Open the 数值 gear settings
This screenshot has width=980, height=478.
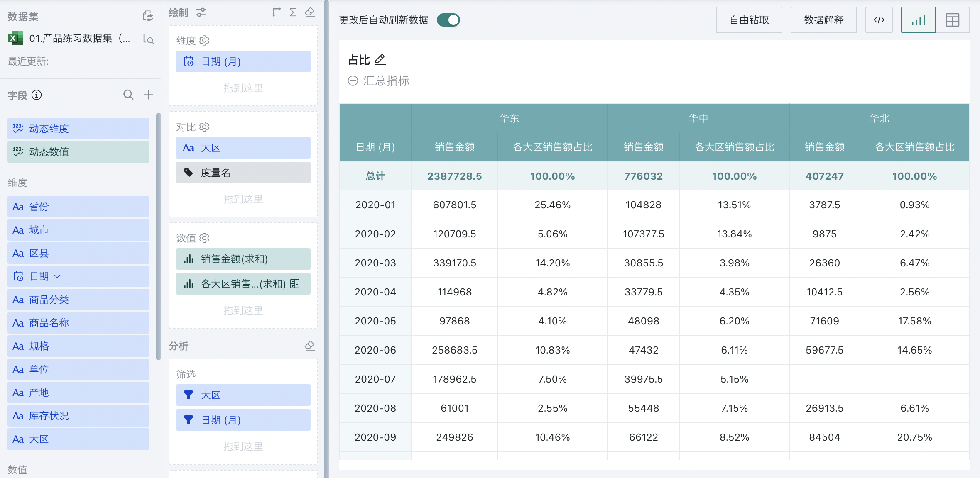pos(204,238)
